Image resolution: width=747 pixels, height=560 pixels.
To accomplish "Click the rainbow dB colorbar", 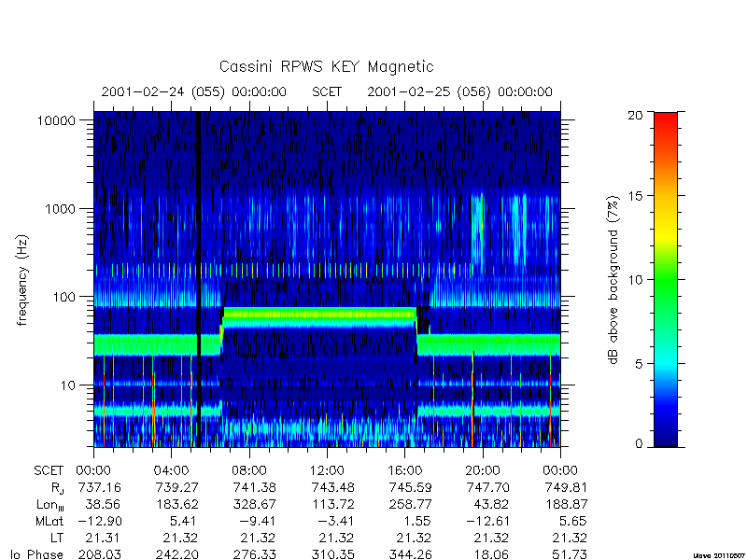I will tap(666, 279).
